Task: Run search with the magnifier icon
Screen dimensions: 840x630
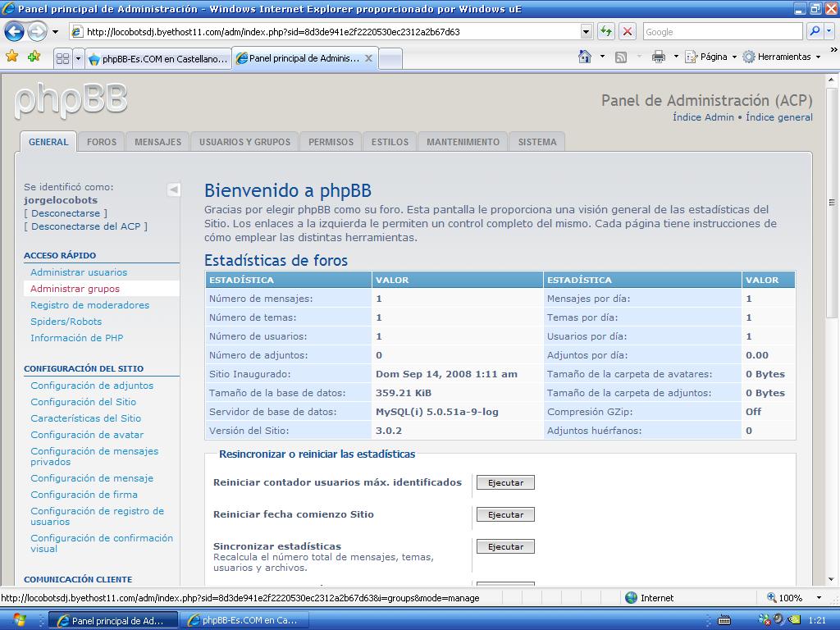Action: pyautogui.click(x=815, y=32)
